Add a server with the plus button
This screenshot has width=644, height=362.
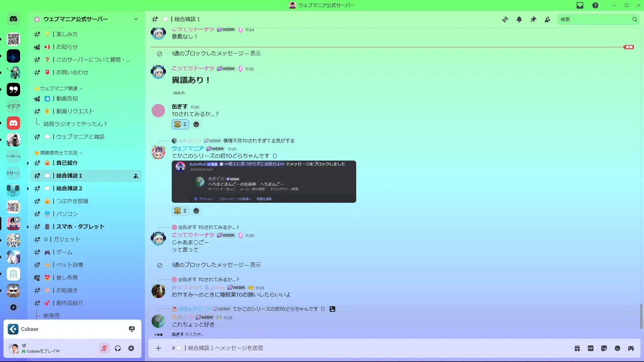pos(13,307)
